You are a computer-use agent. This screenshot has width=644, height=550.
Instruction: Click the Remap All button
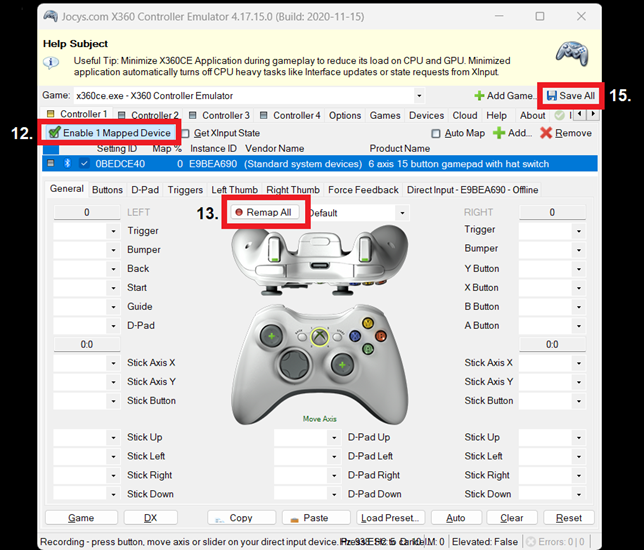click(x=264, y=212)
